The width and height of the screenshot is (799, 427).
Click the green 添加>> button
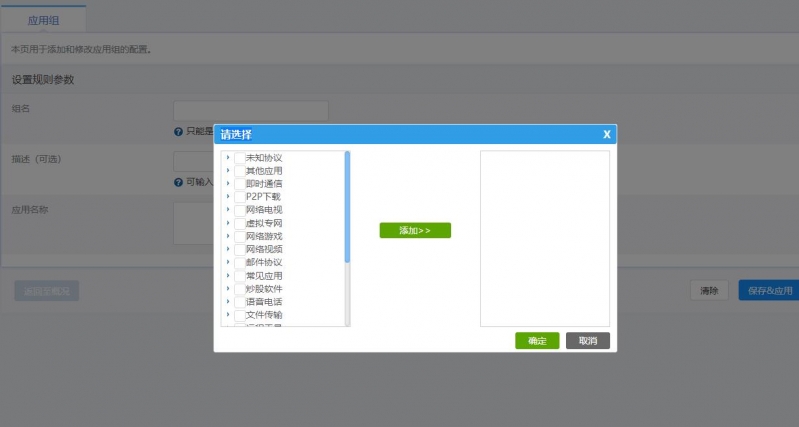(415, 231)
